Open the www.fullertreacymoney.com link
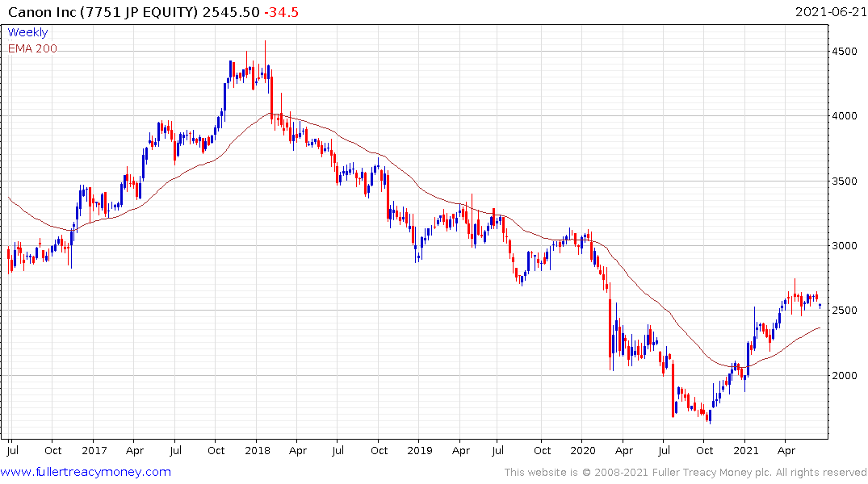 tap(86, 472)
